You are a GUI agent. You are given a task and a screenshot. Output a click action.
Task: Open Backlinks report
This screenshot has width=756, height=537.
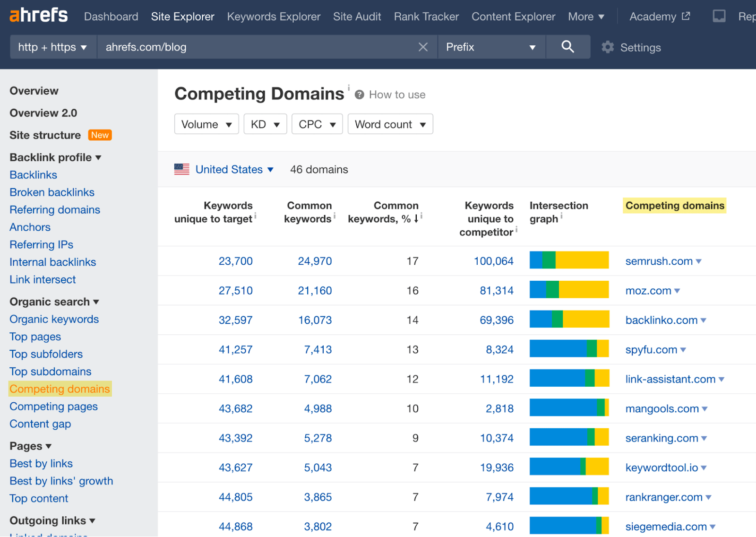(x=33, y=175)
